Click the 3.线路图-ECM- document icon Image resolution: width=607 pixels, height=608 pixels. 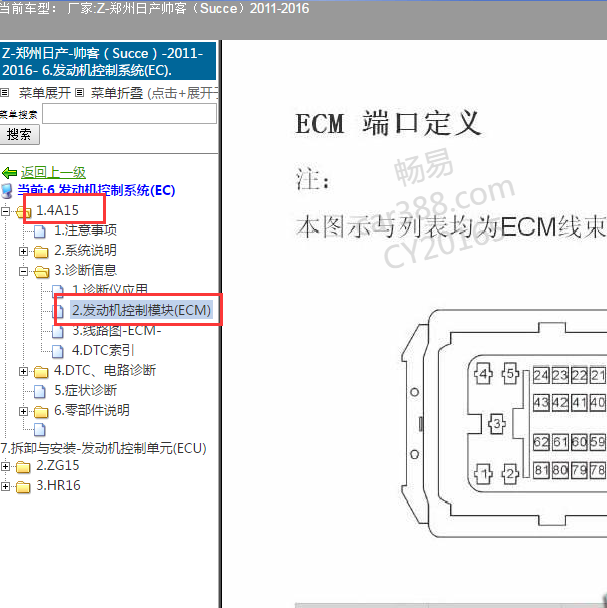58,331
